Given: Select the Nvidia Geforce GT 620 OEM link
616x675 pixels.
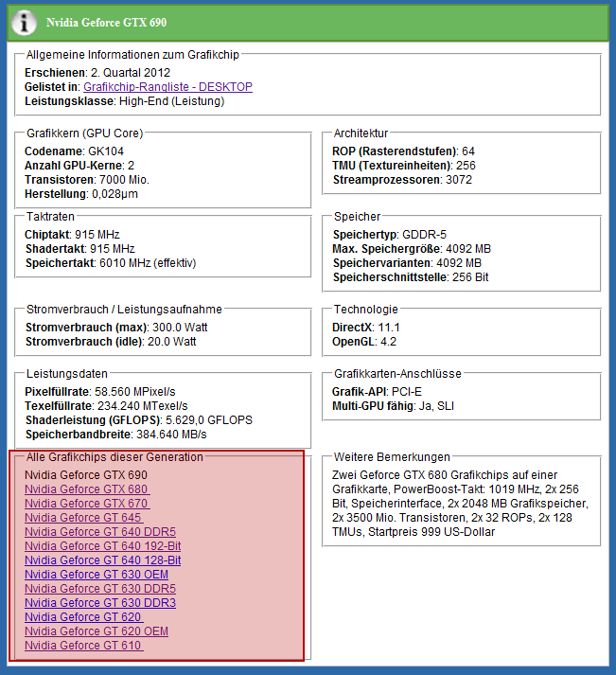Looking at the screenshot, I should click(x=97, y=631).
